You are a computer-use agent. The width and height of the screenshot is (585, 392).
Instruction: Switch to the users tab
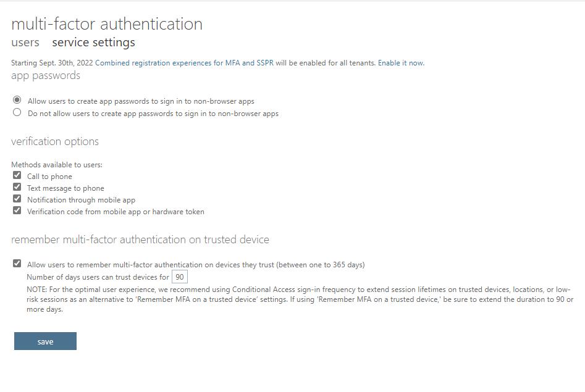click(25, 43)
